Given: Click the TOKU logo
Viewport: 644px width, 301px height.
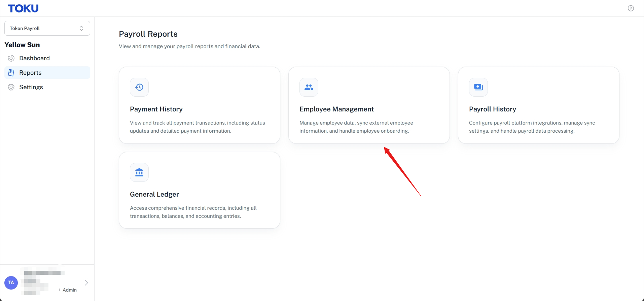Looking at the screenshot, I should pos(23,8).
